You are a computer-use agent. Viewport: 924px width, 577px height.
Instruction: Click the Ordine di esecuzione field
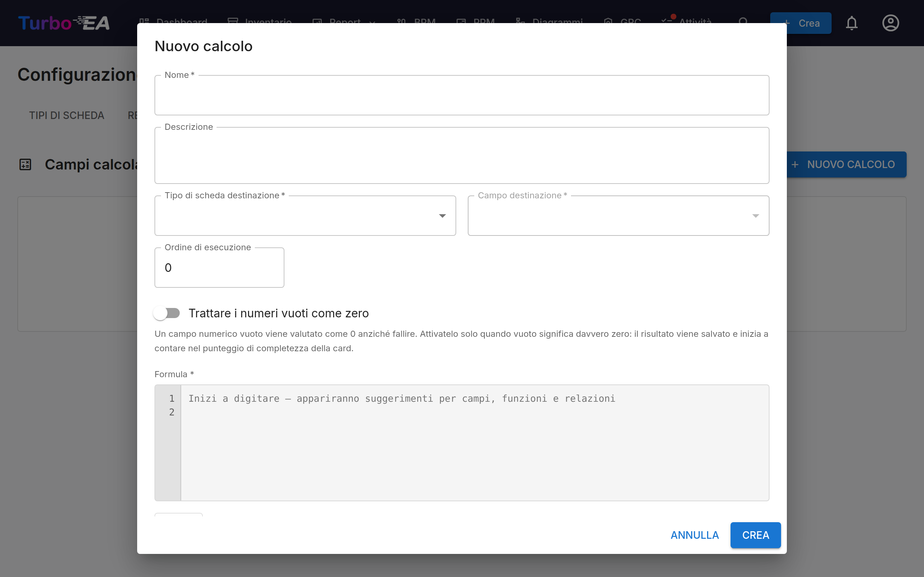coord(219,268)
